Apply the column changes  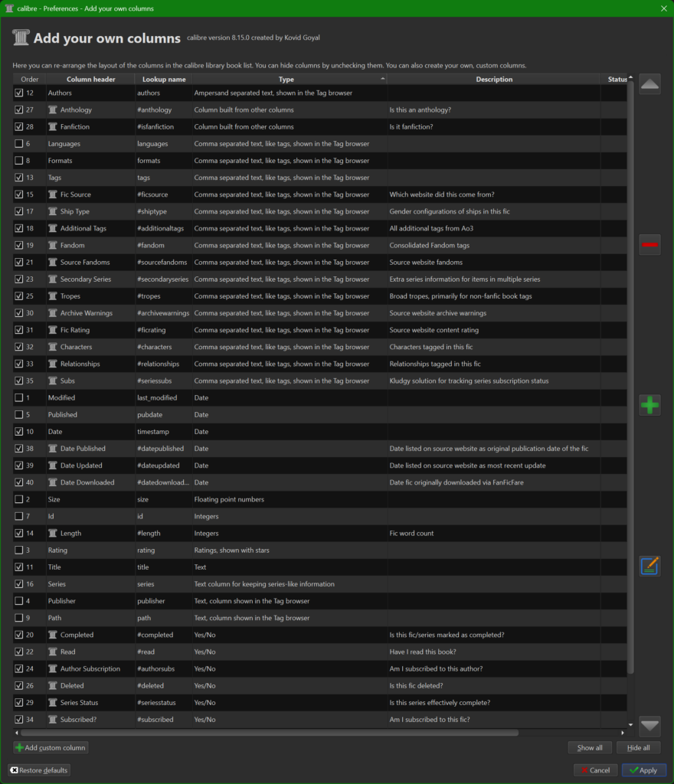point(644,770)
